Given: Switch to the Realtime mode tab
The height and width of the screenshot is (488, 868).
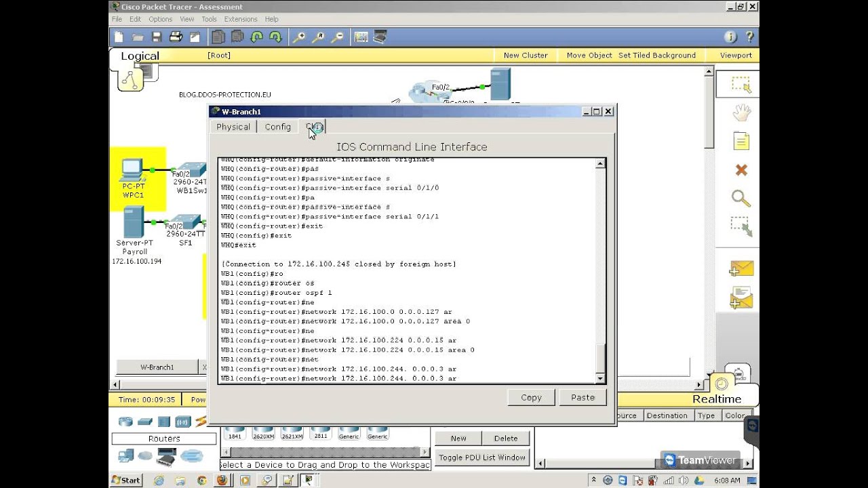Looking at the screenshot, I should pos(717,399).
